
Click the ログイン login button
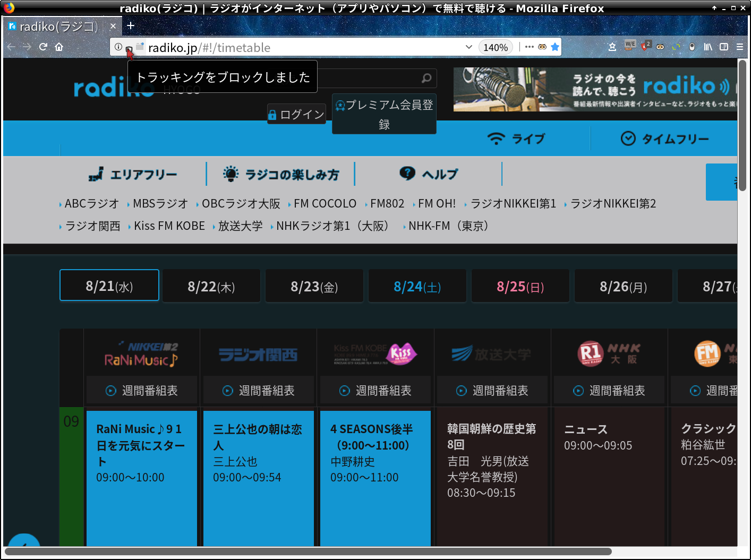(x=296, y=114)
